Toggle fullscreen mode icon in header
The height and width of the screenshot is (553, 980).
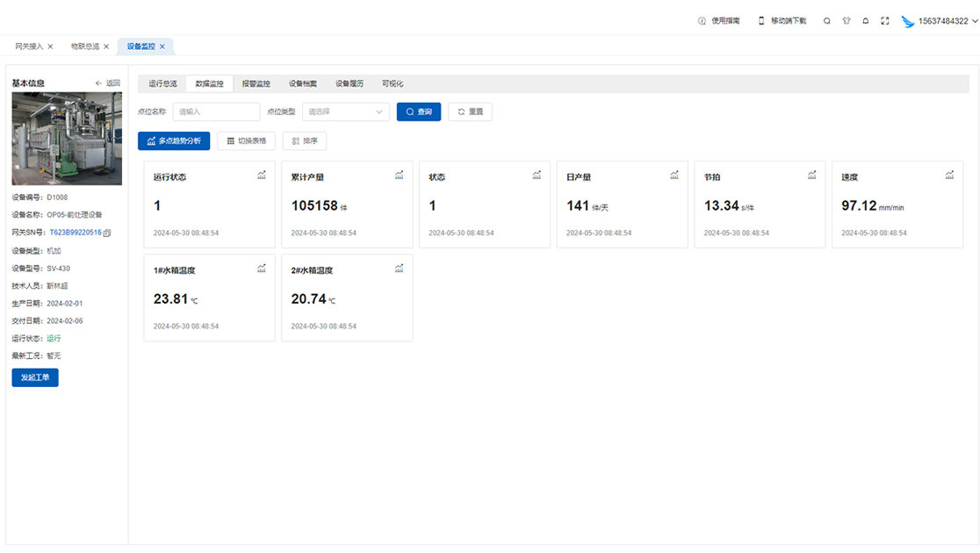coord(885,21)
